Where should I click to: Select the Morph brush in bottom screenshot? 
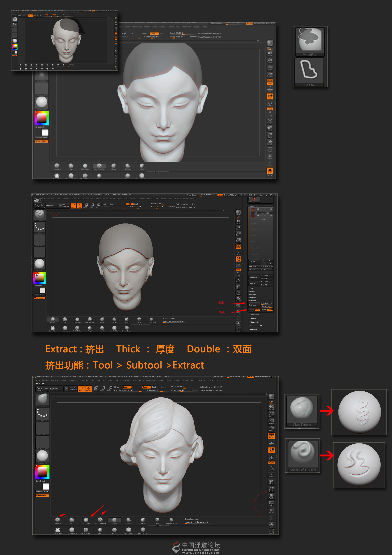(100, 531)
